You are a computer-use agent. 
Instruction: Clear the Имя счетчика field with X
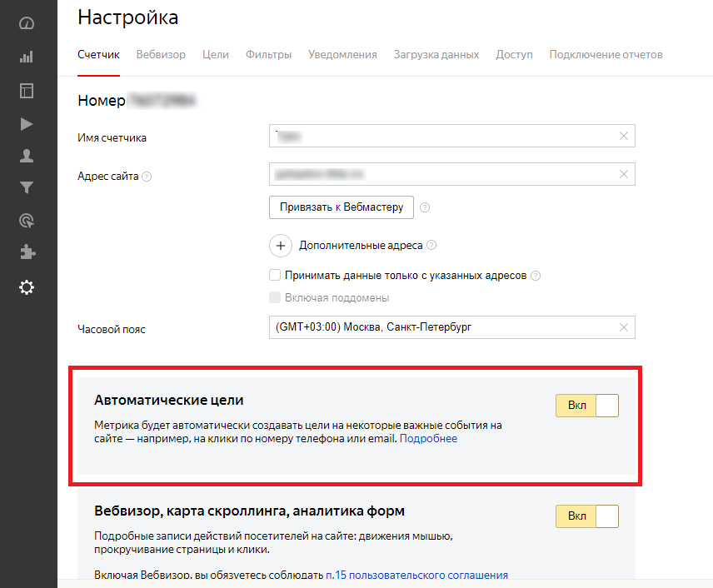point(624,136)
